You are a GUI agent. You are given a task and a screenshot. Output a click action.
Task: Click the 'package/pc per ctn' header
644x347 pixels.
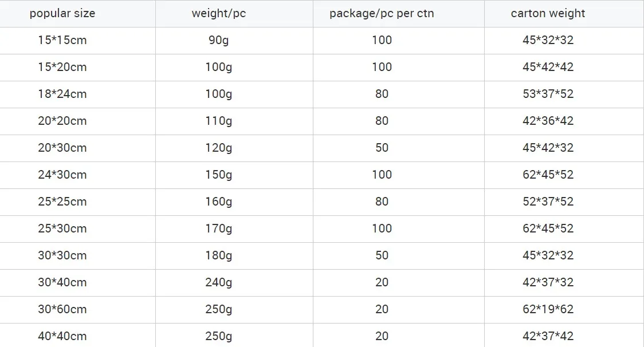382,13
